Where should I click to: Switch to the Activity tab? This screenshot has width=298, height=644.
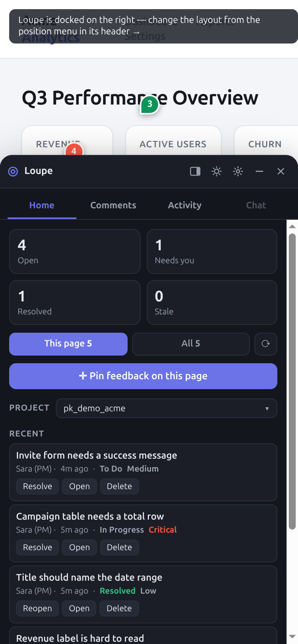coord(185,205)
